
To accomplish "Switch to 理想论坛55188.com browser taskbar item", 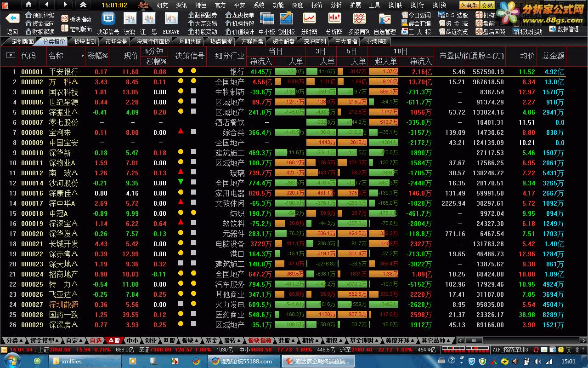I will coord(244,361).
